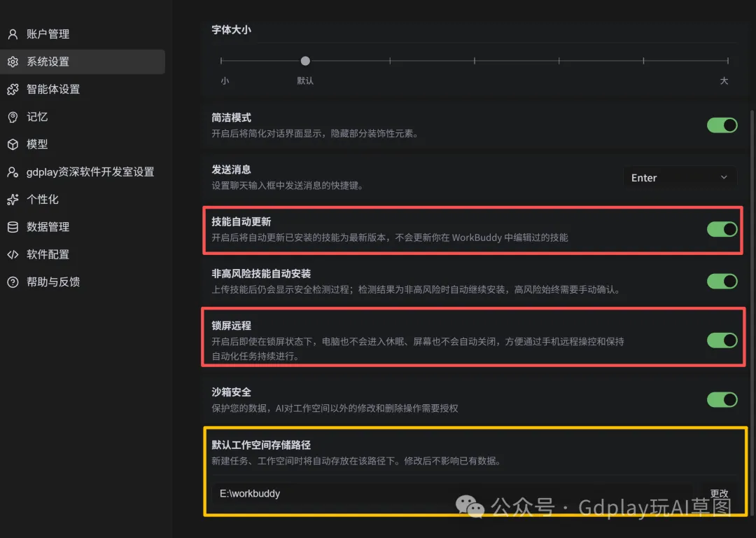The height and width of the screenshot is (538, 756).
Task: Click the 默认工作空间存储路径 heading
Action: tap(261, 445)
